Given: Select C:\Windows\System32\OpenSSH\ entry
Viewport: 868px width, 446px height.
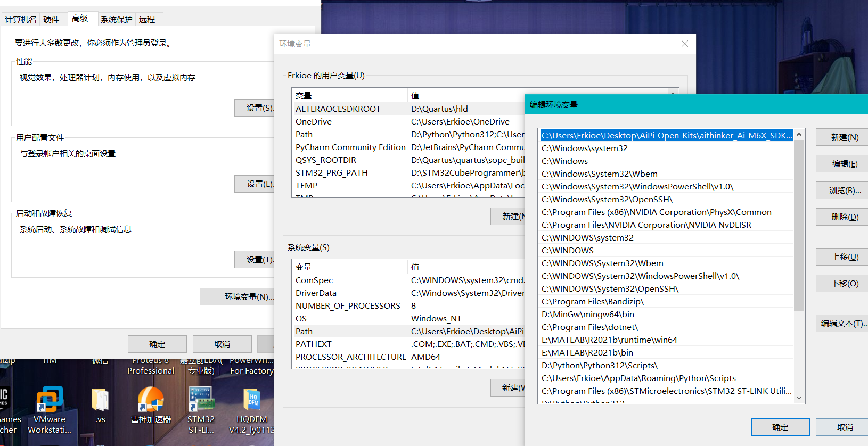Looking at the screenshot, I should pyautogui.click(x=667, y=199).
